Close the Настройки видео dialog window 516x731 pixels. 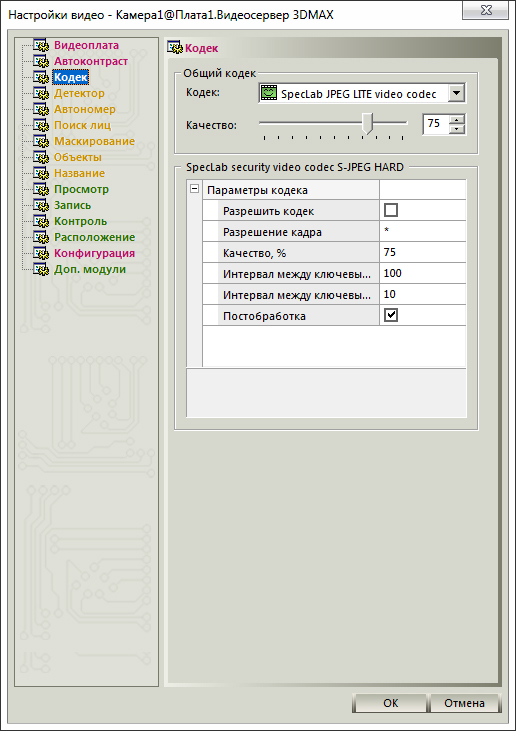pos(485,11)
